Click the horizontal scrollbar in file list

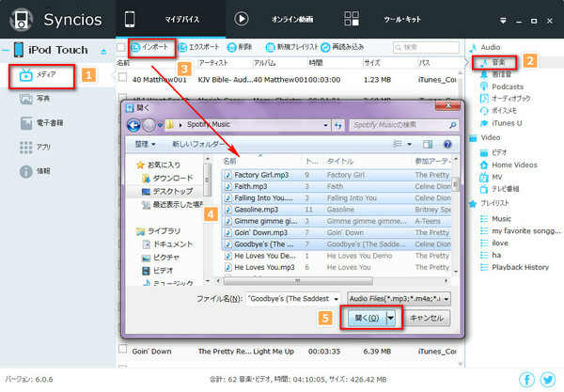pyautogui.click(x=298, y=281)
